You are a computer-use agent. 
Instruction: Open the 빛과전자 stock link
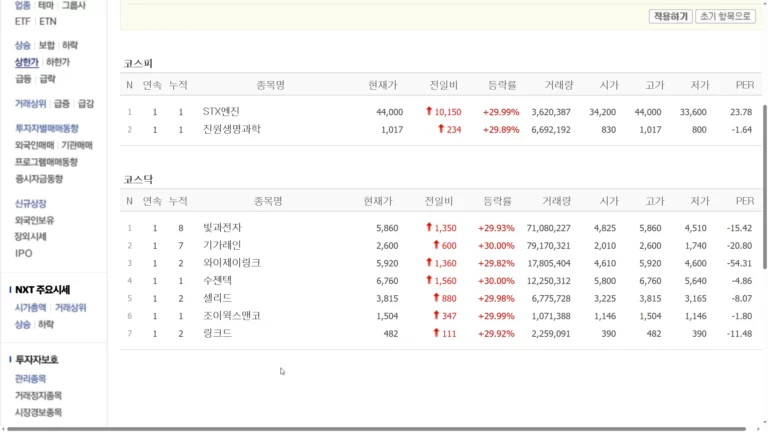pyautogui.click(x=222, y=228)
